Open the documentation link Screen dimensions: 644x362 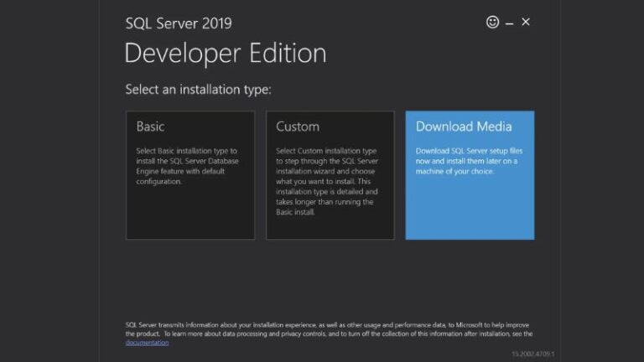click(x=147, y=343)
